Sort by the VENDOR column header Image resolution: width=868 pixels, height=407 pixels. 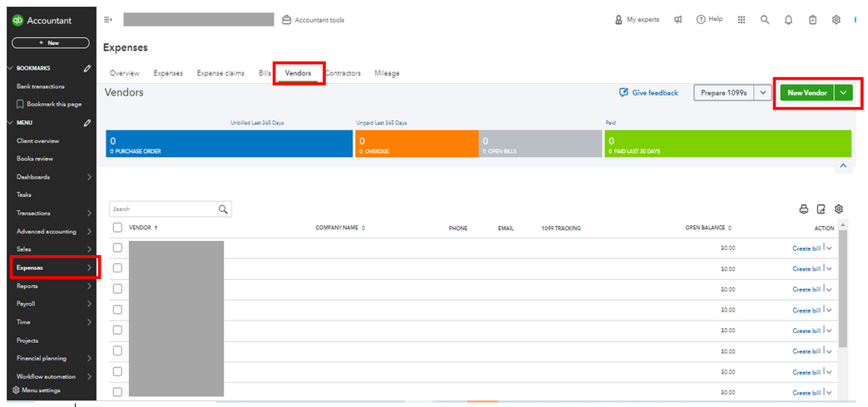pos(143,228)
